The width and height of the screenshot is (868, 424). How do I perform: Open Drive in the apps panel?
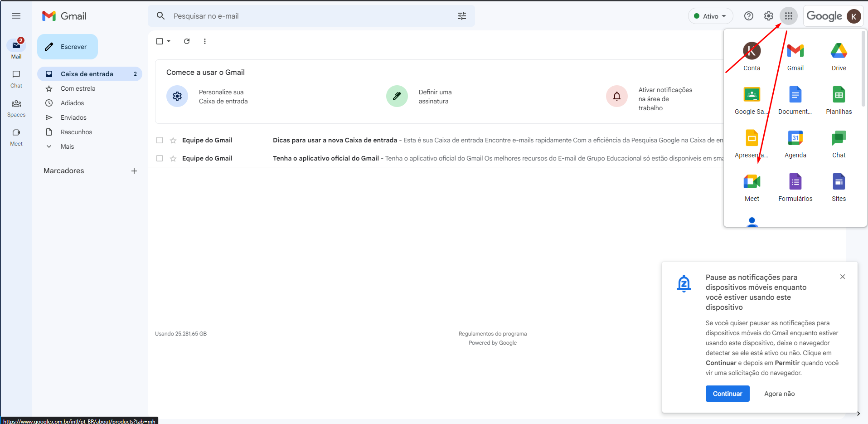[839, 56]
